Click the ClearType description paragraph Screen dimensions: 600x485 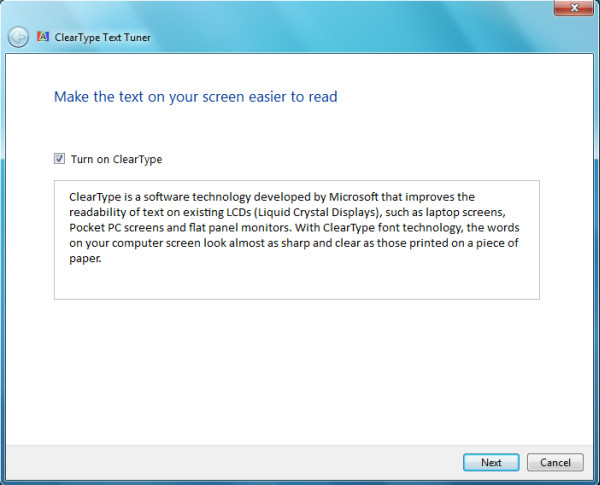(x=294, y=227)
